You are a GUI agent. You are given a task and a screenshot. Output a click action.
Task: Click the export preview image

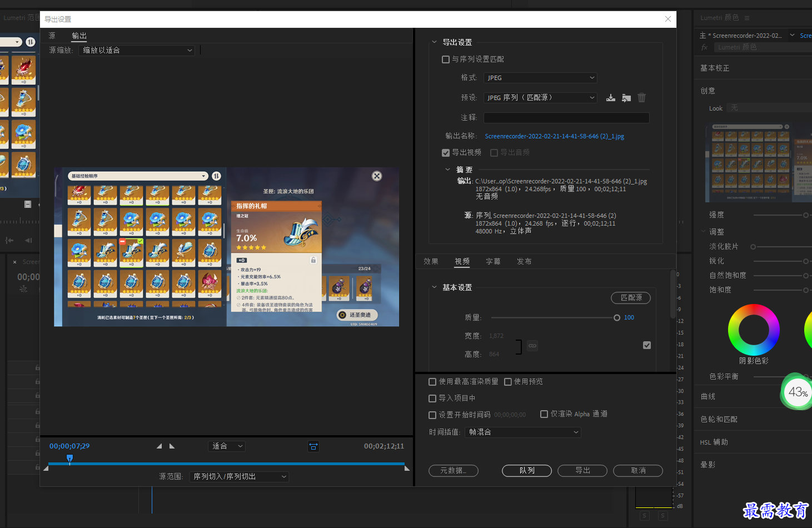(x=226, y=247)
